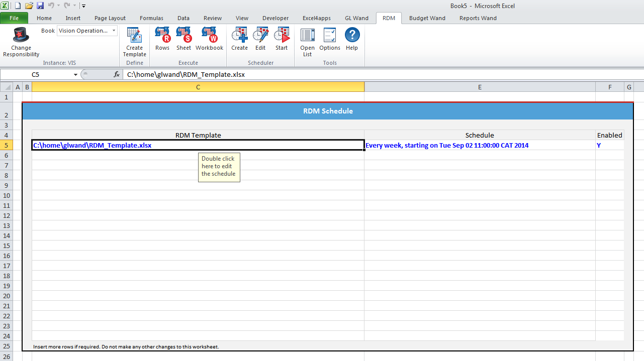
Task: Click the formula bar input
Action: click(x=384, y=74)
